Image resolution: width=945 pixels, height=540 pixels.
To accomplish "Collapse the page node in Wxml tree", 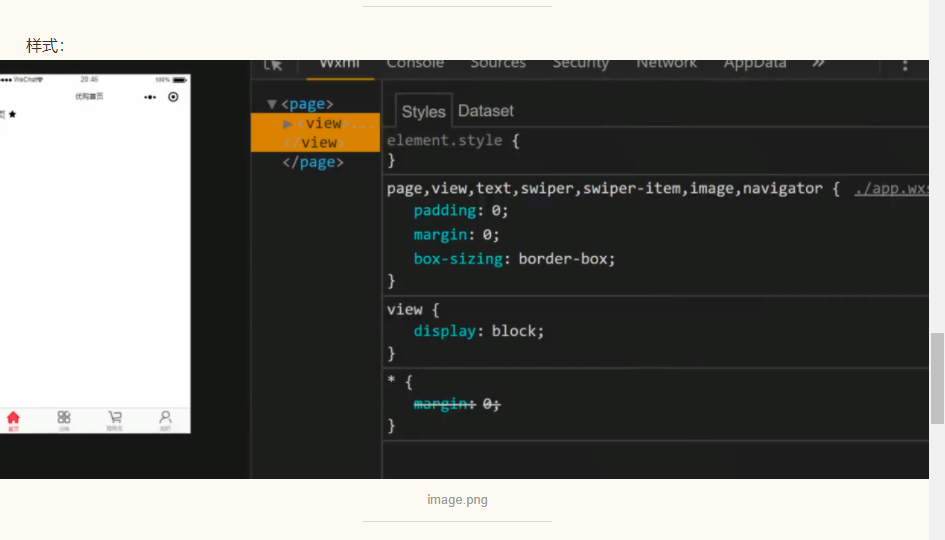I will pos(272,104).
